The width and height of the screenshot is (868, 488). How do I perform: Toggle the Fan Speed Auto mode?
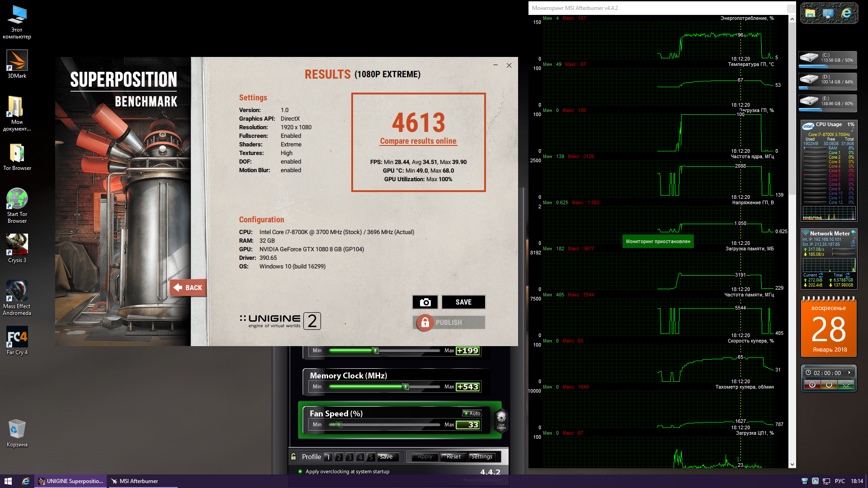472,413
